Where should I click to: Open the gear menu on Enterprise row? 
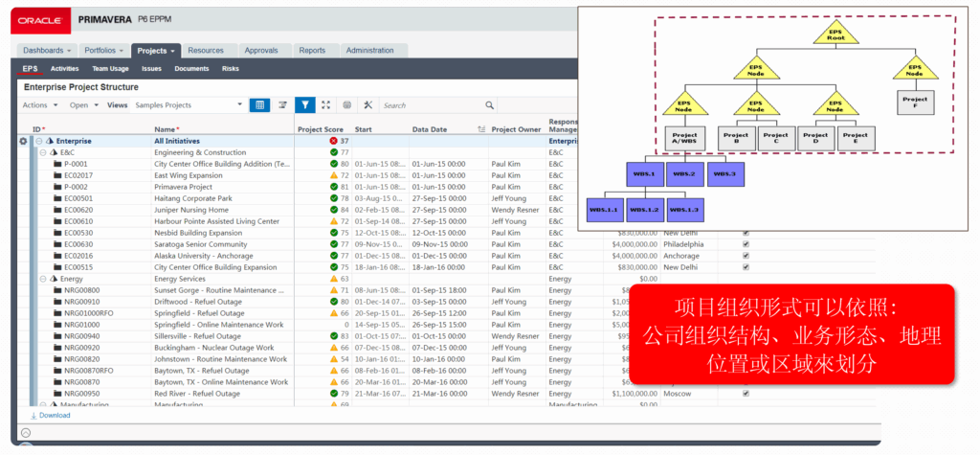click(x=23, y=142)
